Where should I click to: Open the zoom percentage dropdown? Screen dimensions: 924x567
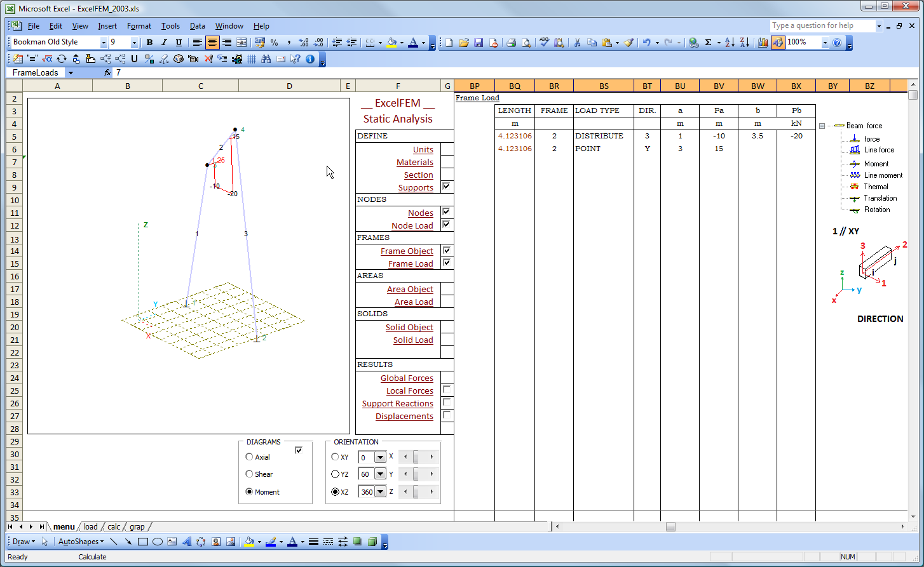[825, 43]
